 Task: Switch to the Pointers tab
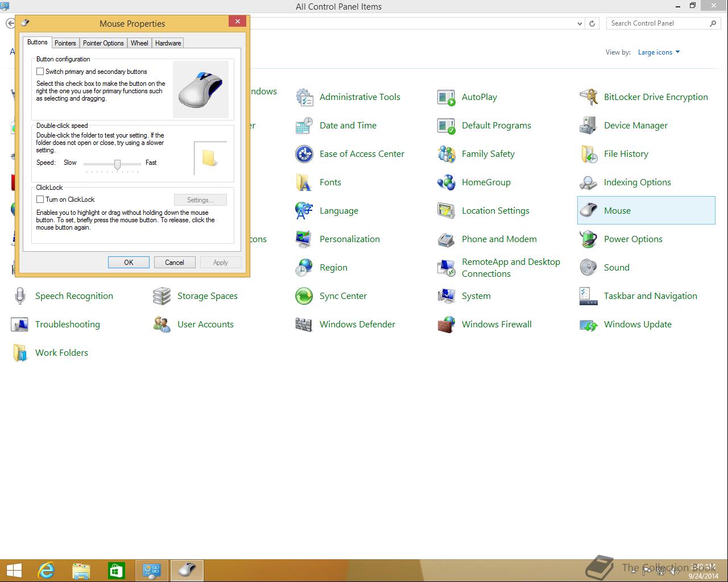click(65, 43)
